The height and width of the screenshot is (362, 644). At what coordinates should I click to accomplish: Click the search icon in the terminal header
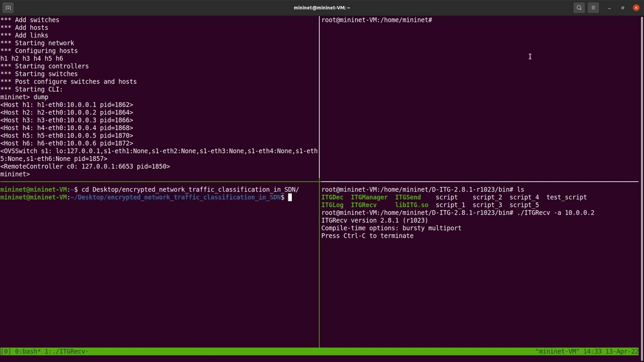point(579,8)
